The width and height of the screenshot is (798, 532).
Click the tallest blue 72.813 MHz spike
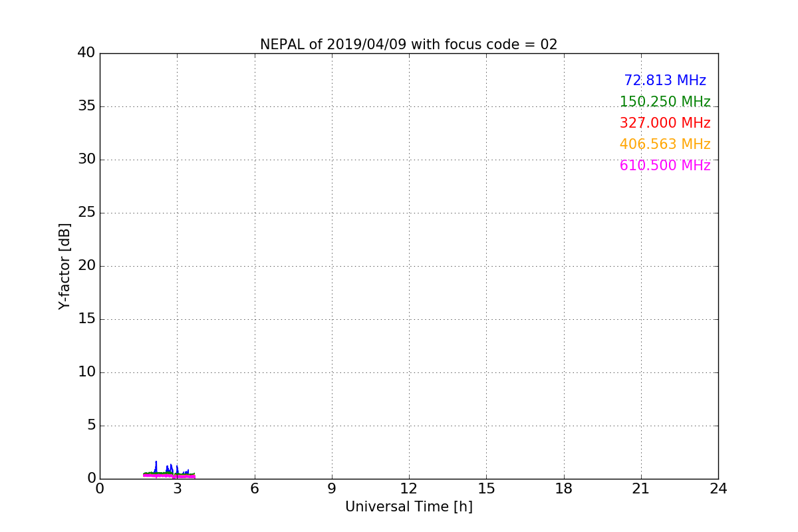coord(156,465)
